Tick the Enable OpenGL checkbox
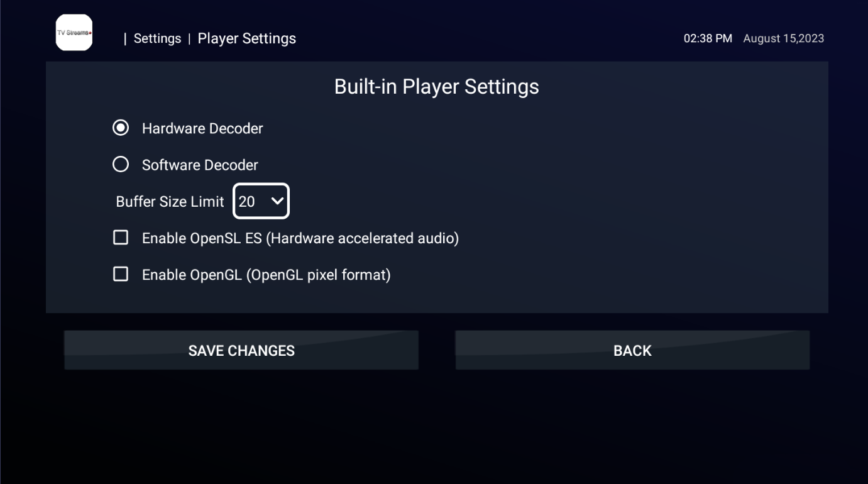 pyautogui.click(x=120, y=274)
